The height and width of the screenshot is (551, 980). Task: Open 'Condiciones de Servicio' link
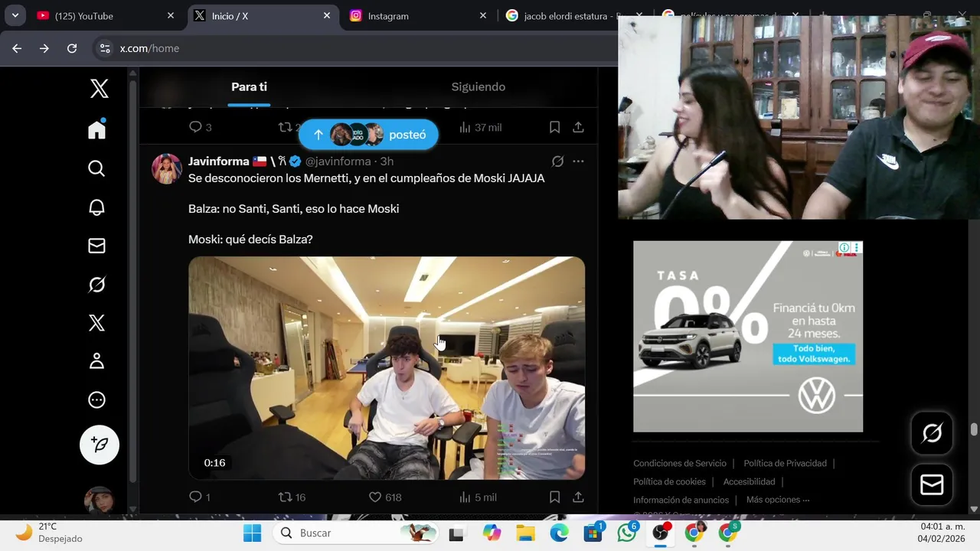point(680,464)
